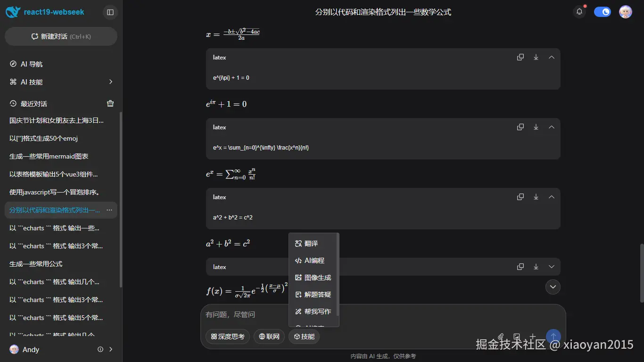Click the page title 分别以代码和渲染格式列出一些数学公式

(x=383, y=12)
